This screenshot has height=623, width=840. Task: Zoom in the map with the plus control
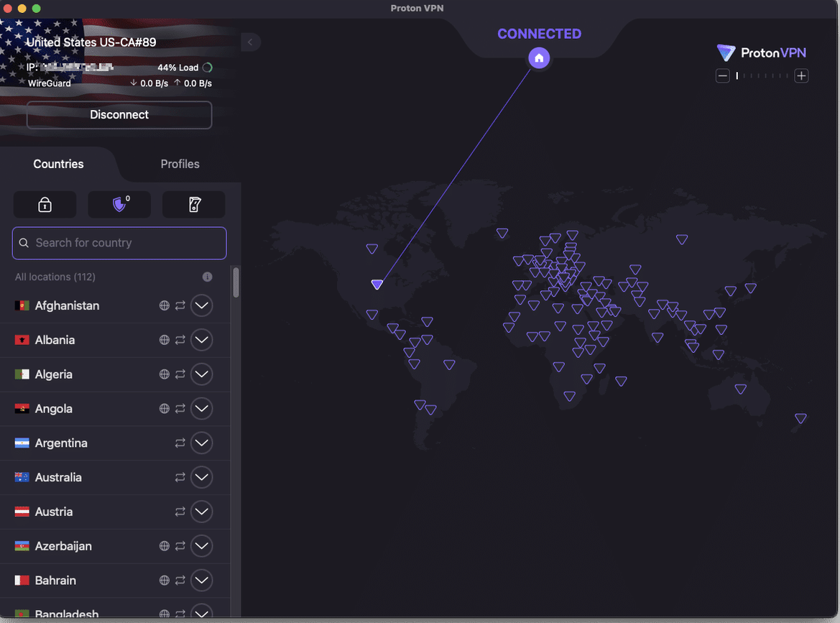(x=801, y=75)
